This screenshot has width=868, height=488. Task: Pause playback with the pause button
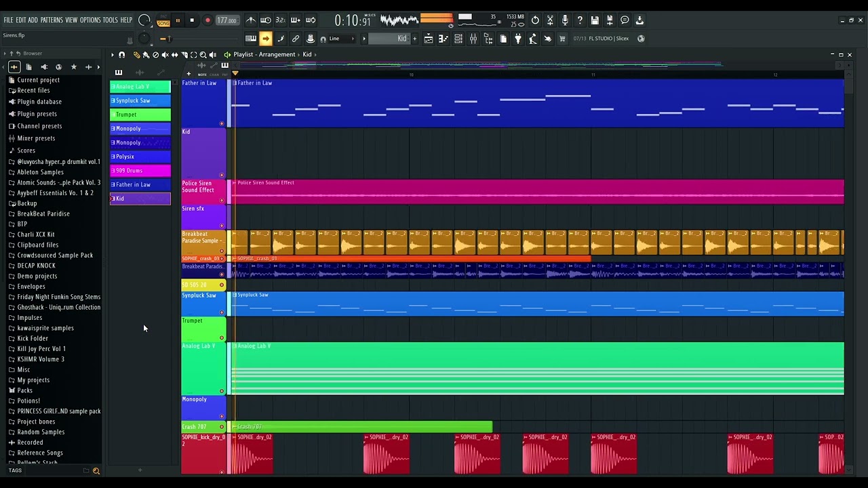178,20
